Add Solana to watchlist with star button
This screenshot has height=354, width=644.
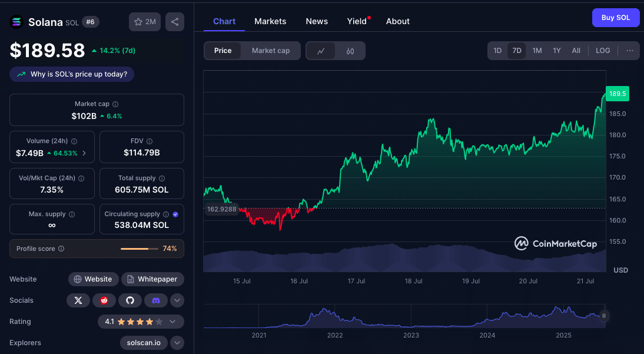pos(145,22)
